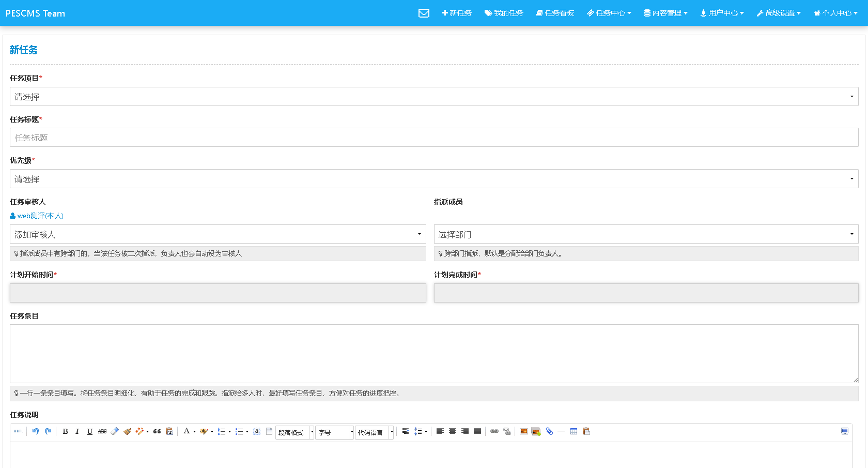This screenshot has height=468, width=868.
Task: Expand ordered list style arrow
Action: pos(229,431)
